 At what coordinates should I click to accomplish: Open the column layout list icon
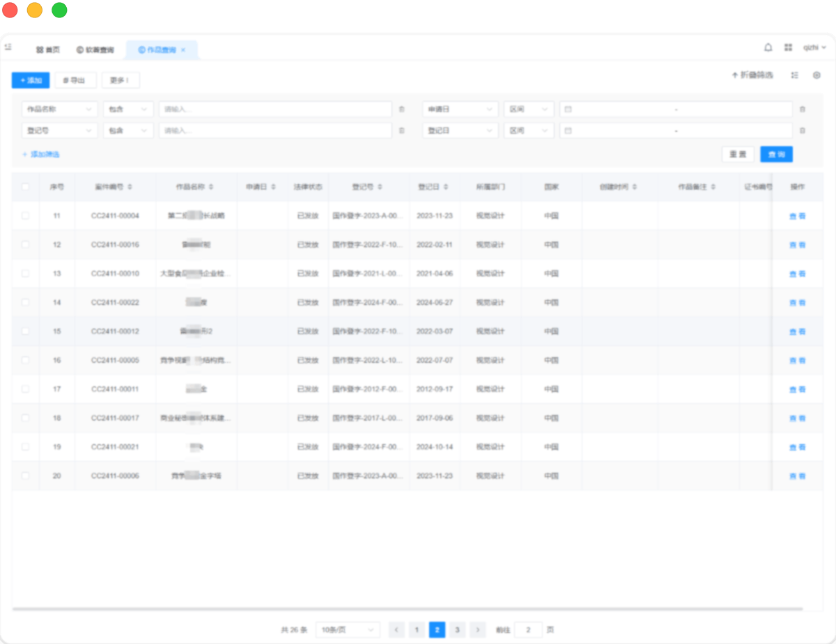click(794, 75)
